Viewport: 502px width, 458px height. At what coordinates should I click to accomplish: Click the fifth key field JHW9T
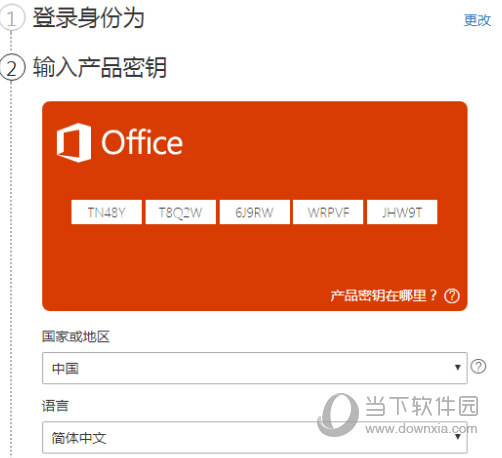[x=402, y=212]
